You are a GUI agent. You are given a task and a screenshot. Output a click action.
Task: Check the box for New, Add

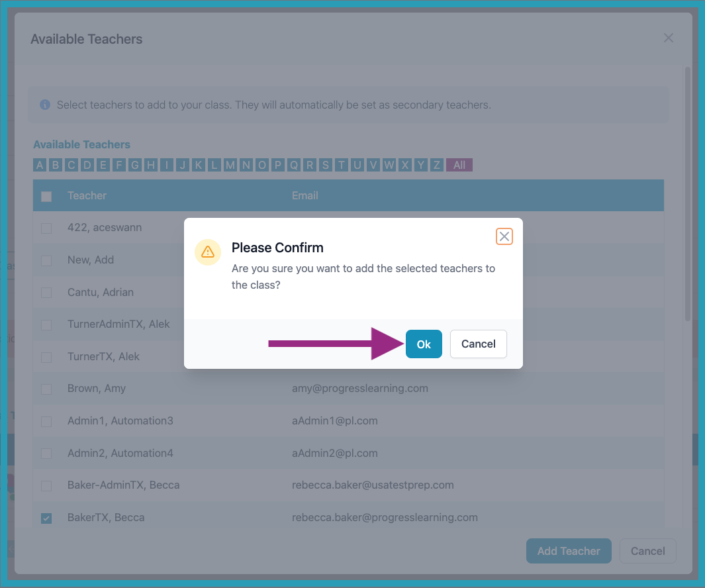[46, 260]
